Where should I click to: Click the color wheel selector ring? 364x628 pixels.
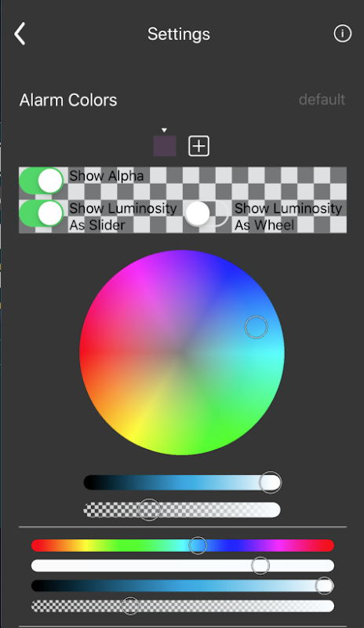coord(257,327)
